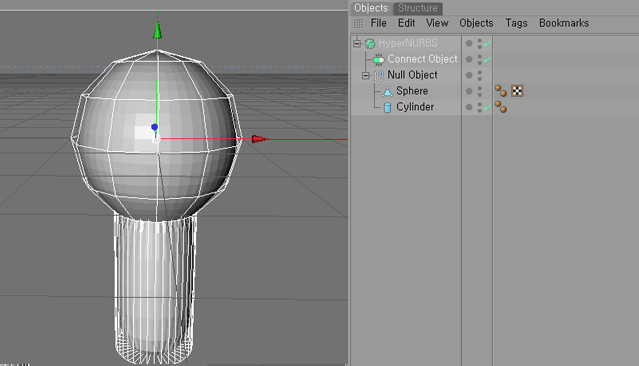
Task: Toggle the Connect Object green enable checkmark
Action: (487, 59)
